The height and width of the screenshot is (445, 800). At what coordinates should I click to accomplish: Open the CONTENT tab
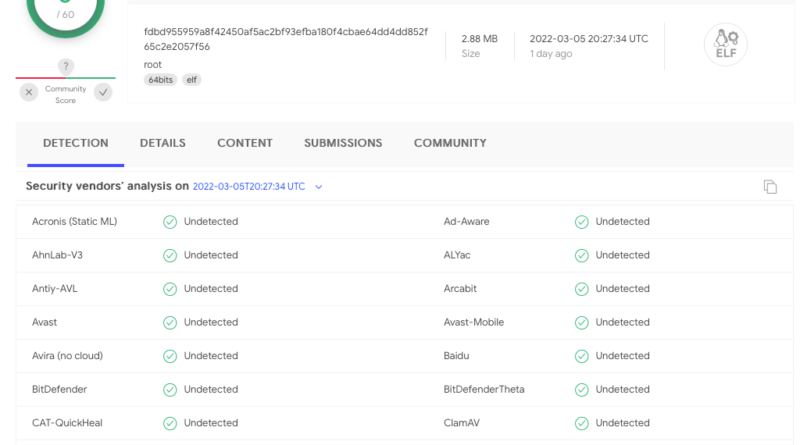coord(245,143)
